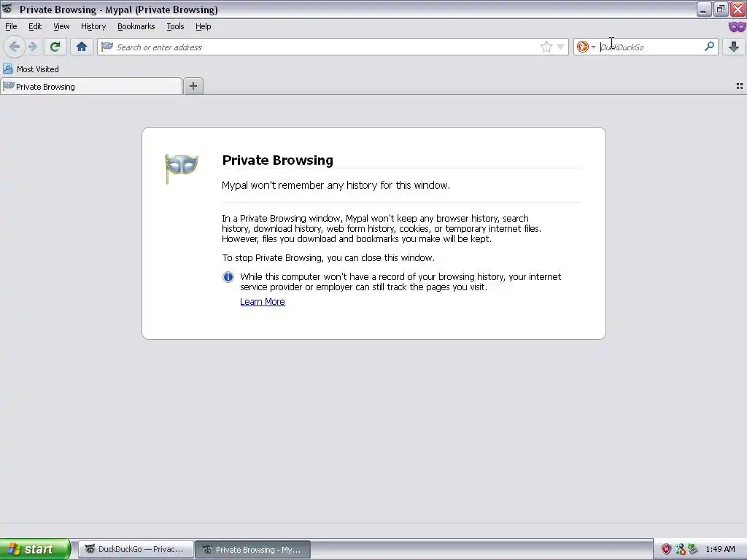The image size is (747, 560).
Task: Open the Most Visited bookmarks folder
Action: tap(31, 69)
